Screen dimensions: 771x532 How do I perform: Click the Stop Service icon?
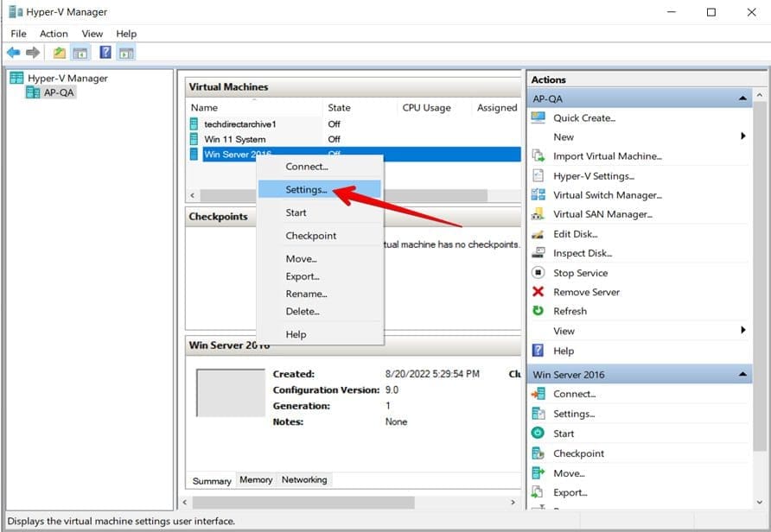pyautogui.click(x=538, y=273)
